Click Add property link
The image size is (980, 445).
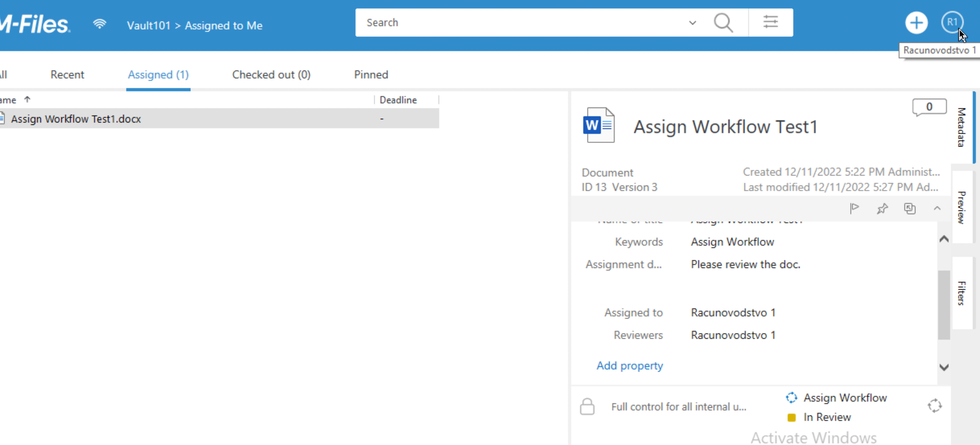pyautogui.click(x=629, y=365)
